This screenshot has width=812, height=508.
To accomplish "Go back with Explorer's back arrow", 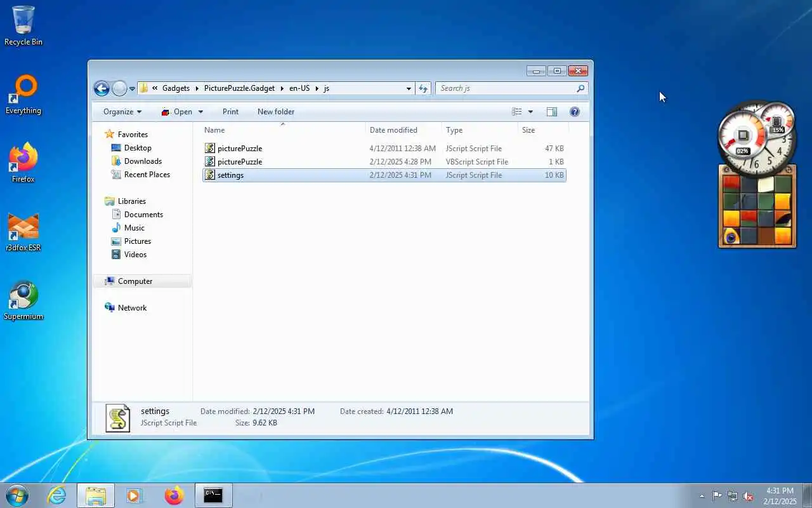I will pos(101,88).
